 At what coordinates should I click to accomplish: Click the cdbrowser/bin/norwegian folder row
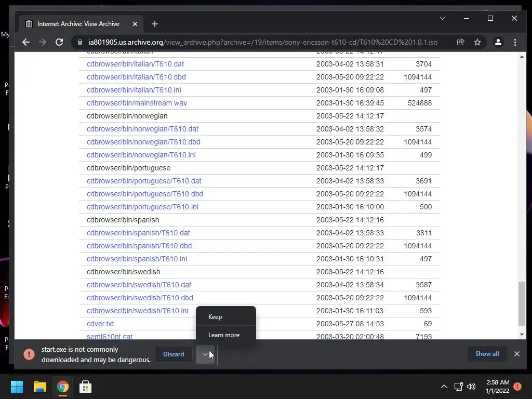259,116
